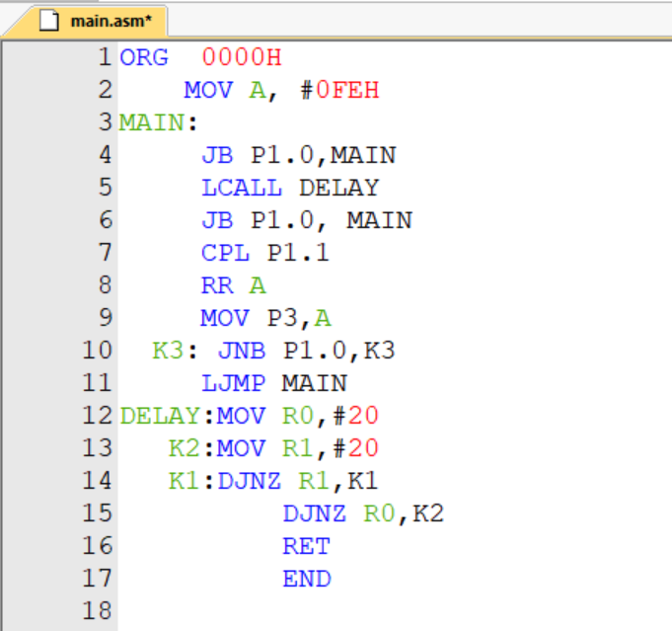
Task: Click JNB keyword on line 10
Action: [242, 351]
